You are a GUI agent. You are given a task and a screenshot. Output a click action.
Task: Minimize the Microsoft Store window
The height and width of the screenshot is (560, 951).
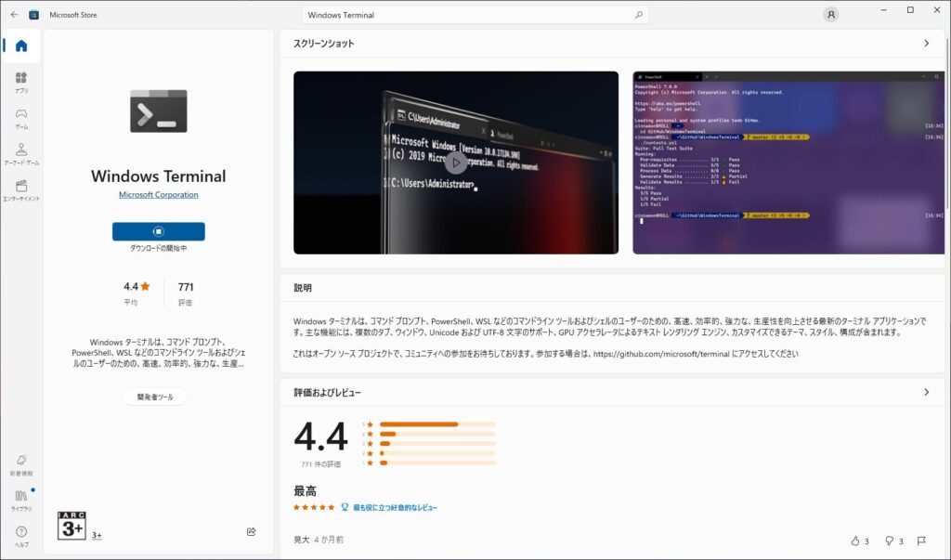point(884,9)
